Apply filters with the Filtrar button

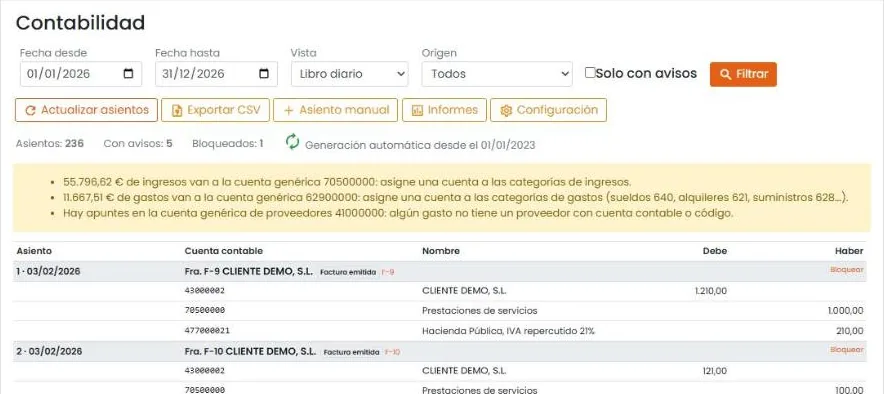pyautogui.click(x=743, y=74)
